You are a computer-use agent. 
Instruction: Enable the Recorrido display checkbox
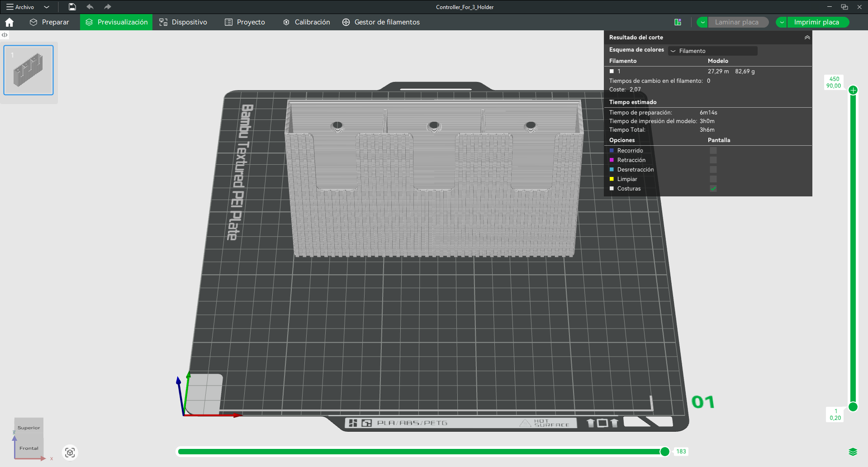(x=713, y=151)
